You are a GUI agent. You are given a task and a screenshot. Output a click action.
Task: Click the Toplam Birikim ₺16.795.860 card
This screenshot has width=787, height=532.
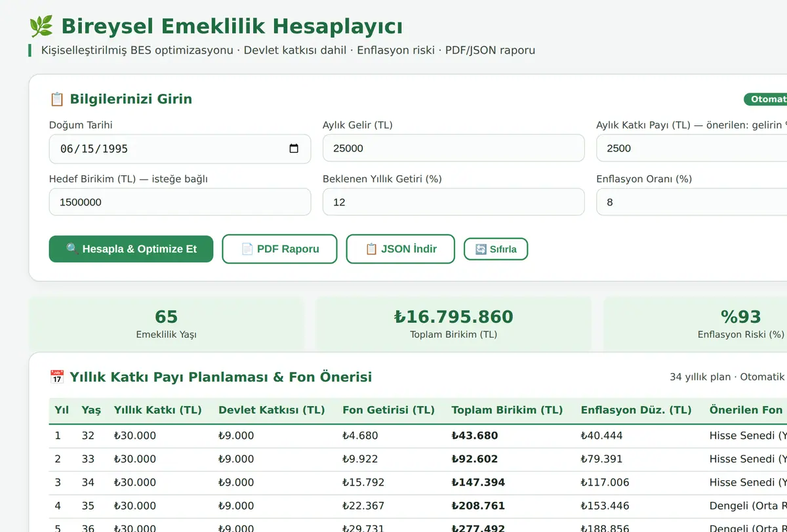[x=453, y=324]
